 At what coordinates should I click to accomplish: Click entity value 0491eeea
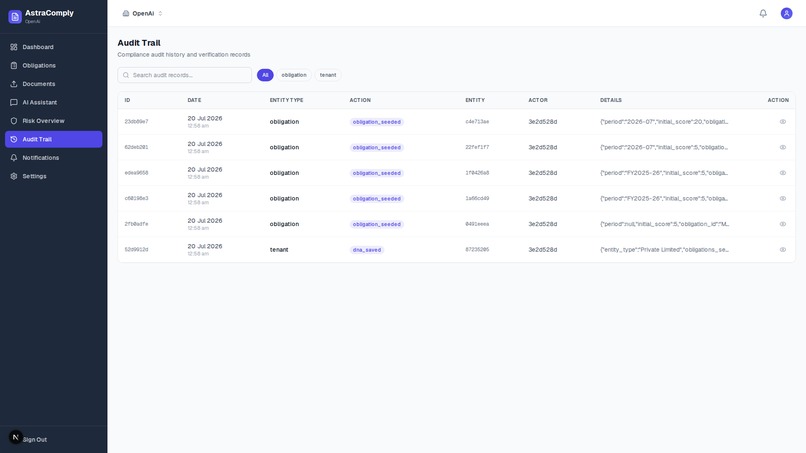(x=477, y=224)
